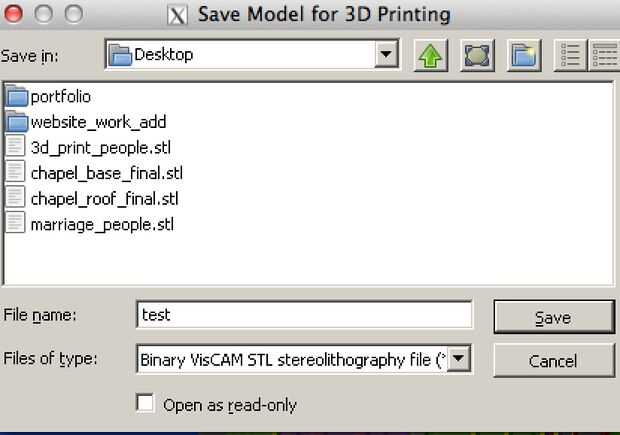Viewport: 620px width, 435px height.
Task: Select chapel_roof_final.stl file
Action: (104, 198)
